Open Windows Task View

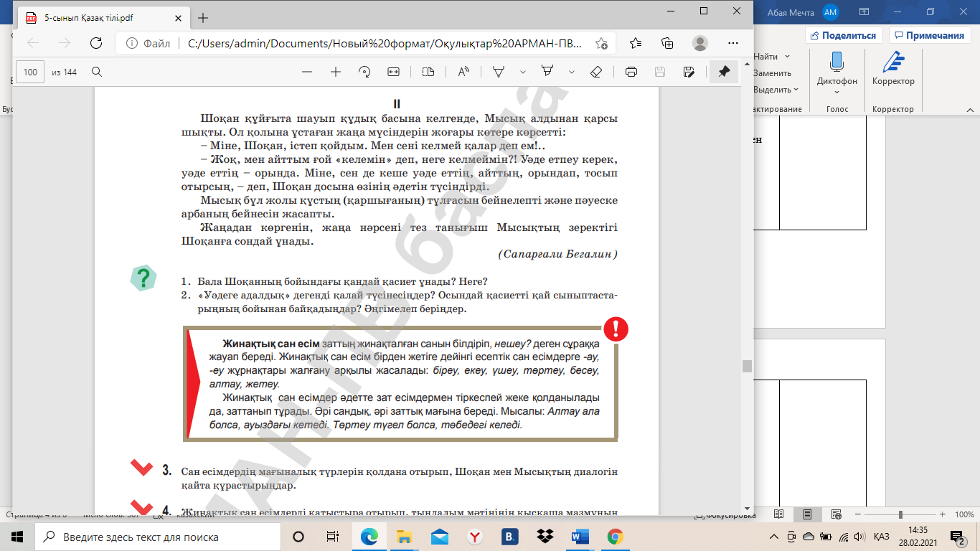(x=332, y=537)
